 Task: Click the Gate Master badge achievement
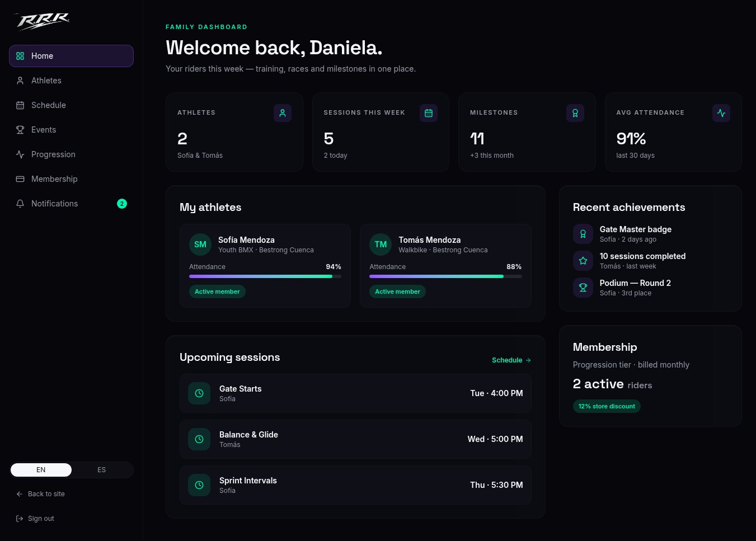pos(636,229)
